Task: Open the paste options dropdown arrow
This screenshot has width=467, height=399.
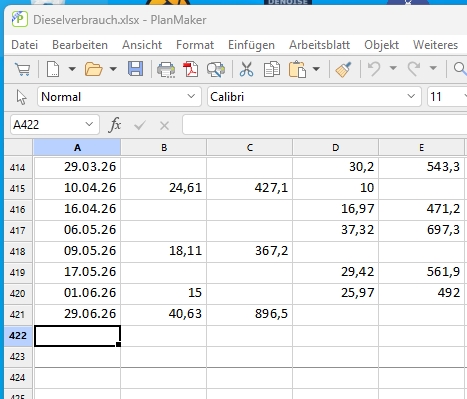Action: (x=316, y=69)
